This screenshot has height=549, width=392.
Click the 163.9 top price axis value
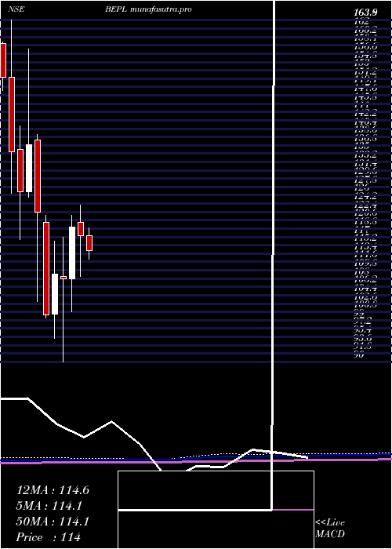pos(365,13)
